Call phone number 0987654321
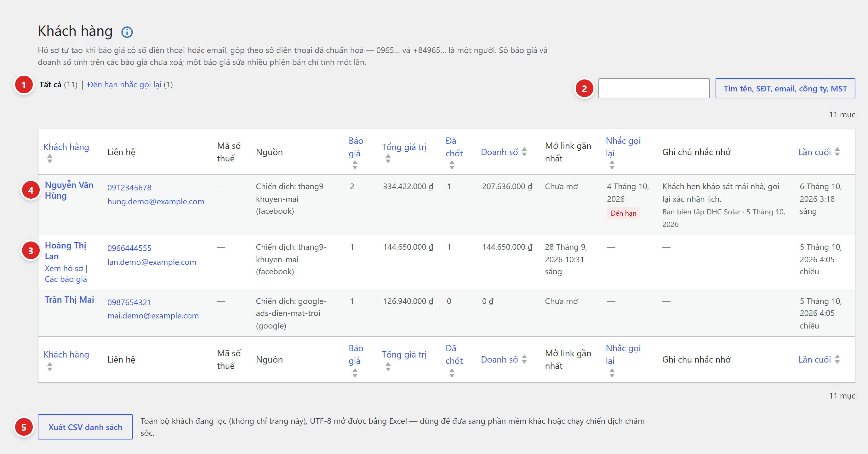 [129, 302]
